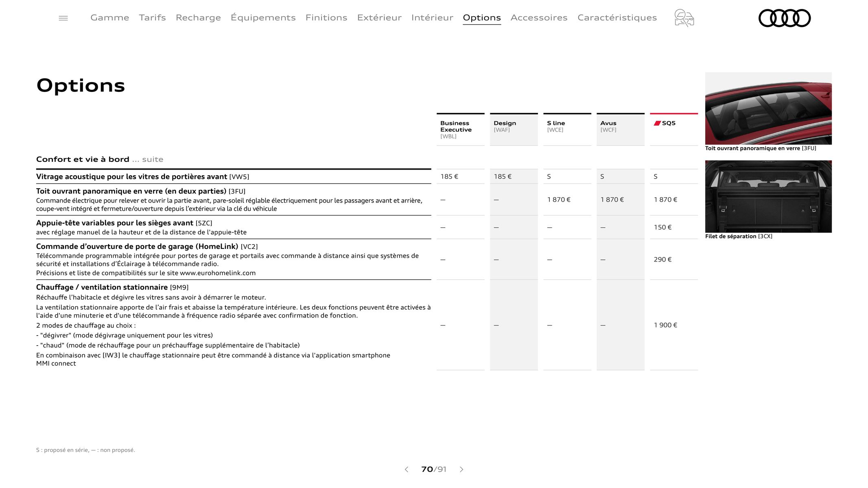Go to previous page arrow
The height and width of the screenshot is (488, 868).
[406, 469]
